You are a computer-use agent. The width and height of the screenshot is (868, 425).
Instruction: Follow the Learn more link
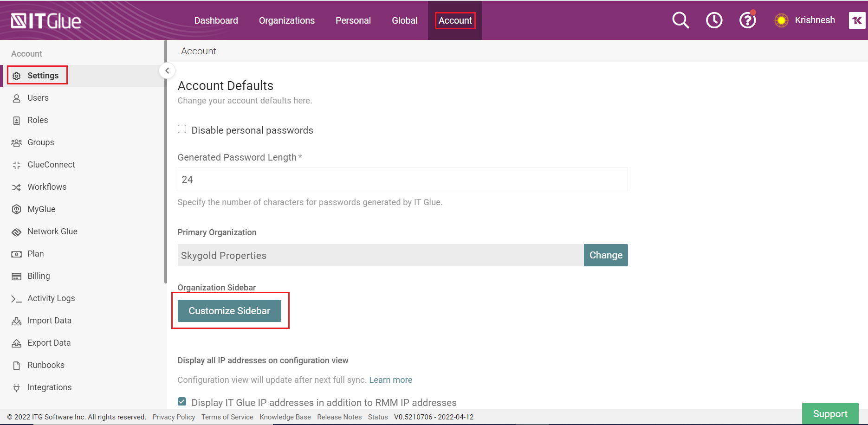pyautogui.click(x=390, y=380)
